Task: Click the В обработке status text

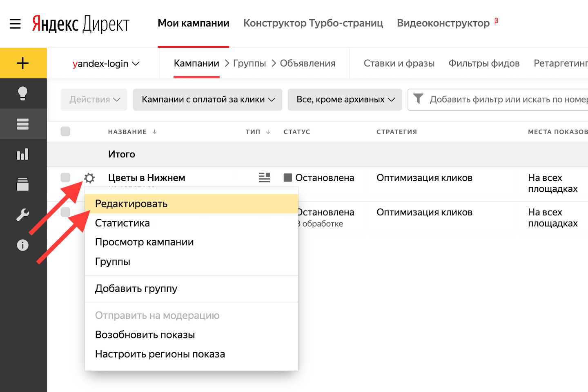Action: [x=321, y=224]
